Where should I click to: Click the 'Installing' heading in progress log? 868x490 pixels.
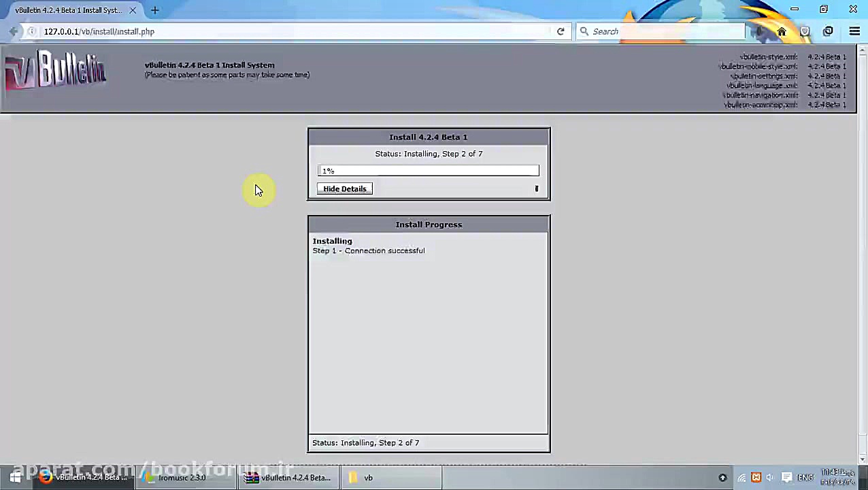point(333,241)
